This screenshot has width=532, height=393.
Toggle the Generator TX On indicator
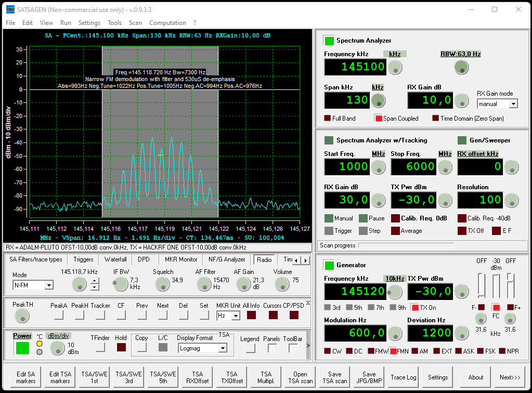point(415,308)
